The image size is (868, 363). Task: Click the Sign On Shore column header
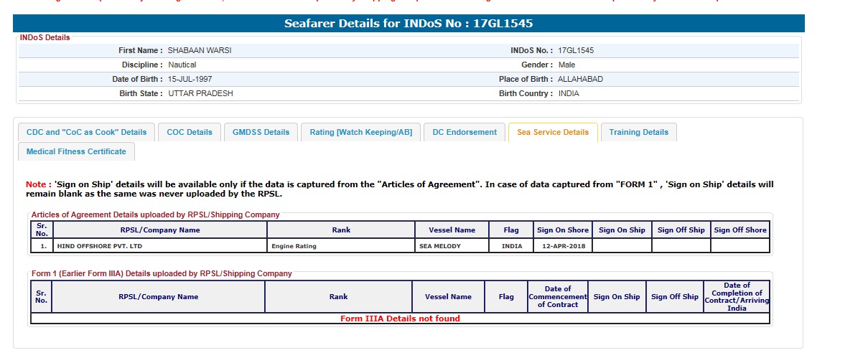[562, 230]
